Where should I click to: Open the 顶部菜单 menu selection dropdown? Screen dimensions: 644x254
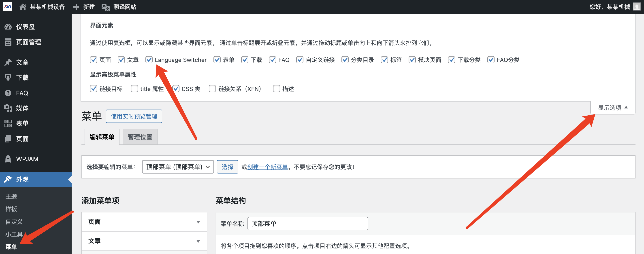[178, 167]
